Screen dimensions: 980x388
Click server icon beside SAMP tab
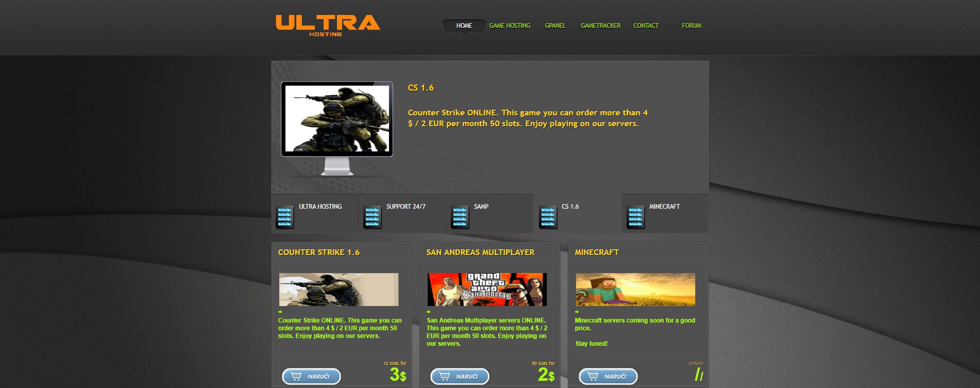click(460, 217)
